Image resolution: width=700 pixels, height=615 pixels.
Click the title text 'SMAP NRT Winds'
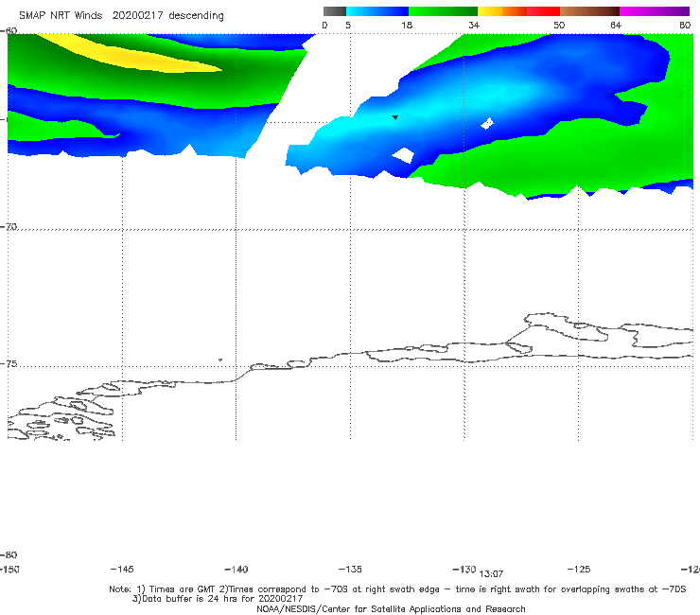61,15
